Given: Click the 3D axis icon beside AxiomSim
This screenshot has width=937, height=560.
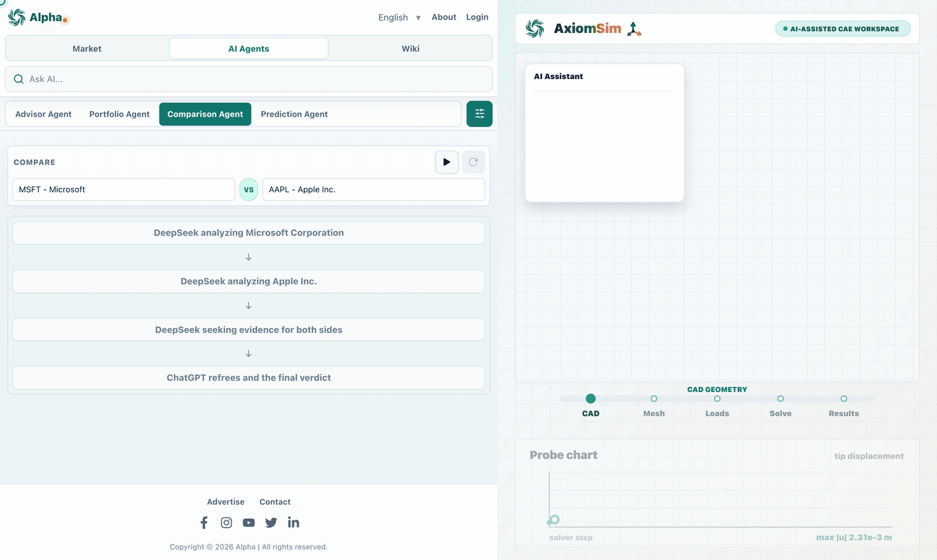Looking at the screenshot, I should 634,29.
